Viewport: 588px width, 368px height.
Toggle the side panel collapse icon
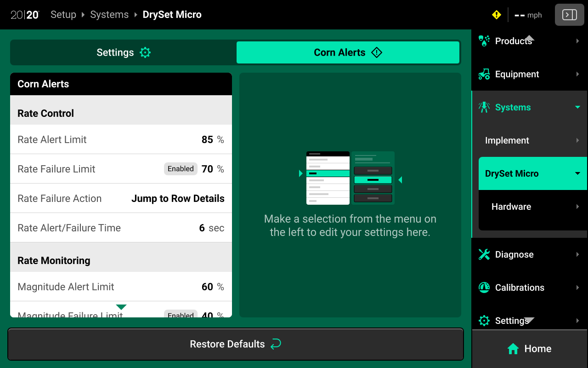pos(569,15)
